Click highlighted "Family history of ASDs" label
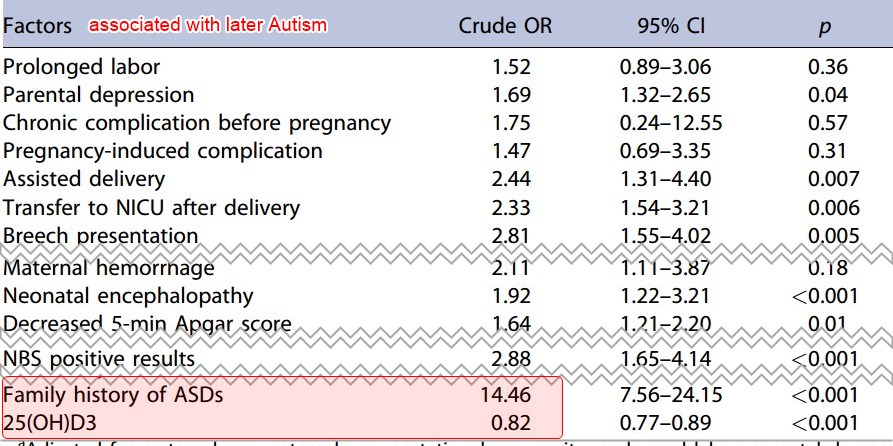The height and width of the screenshot is (446, 893). [x=113, y=395]
